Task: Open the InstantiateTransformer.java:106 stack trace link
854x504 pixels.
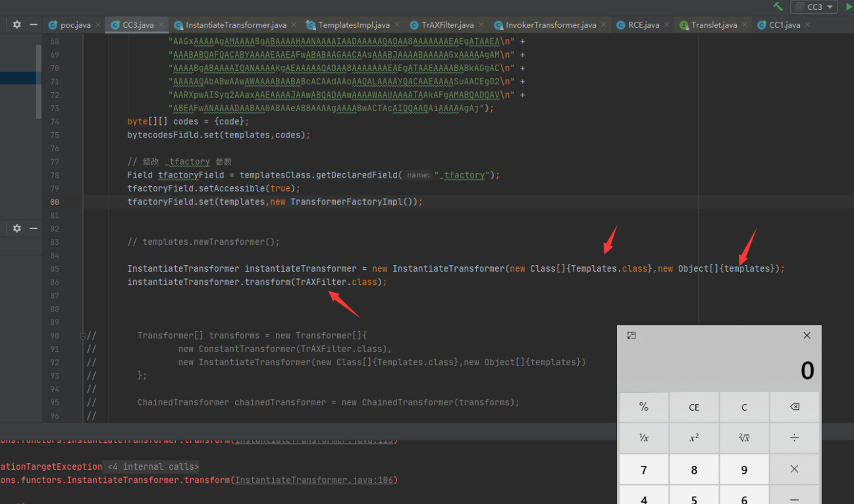Action: (314, 480)
